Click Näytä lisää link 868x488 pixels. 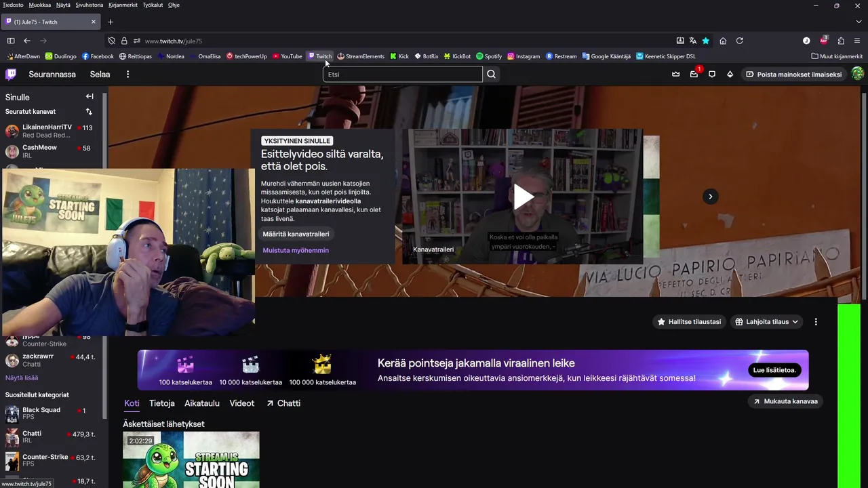(22, 378)
